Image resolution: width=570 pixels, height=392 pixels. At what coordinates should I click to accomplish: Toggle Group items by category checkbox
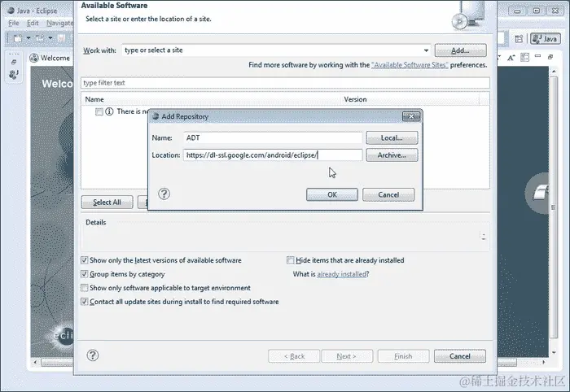coord(84,274)
